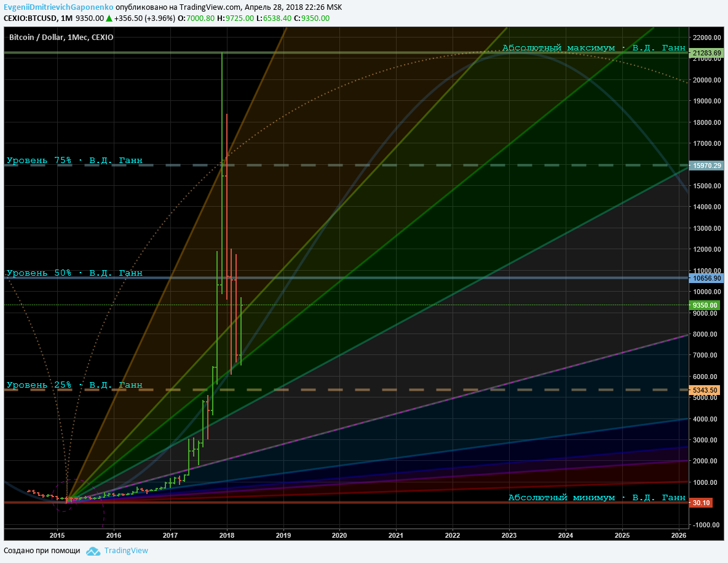Open the TradingView link in the footer

point(126,551)
